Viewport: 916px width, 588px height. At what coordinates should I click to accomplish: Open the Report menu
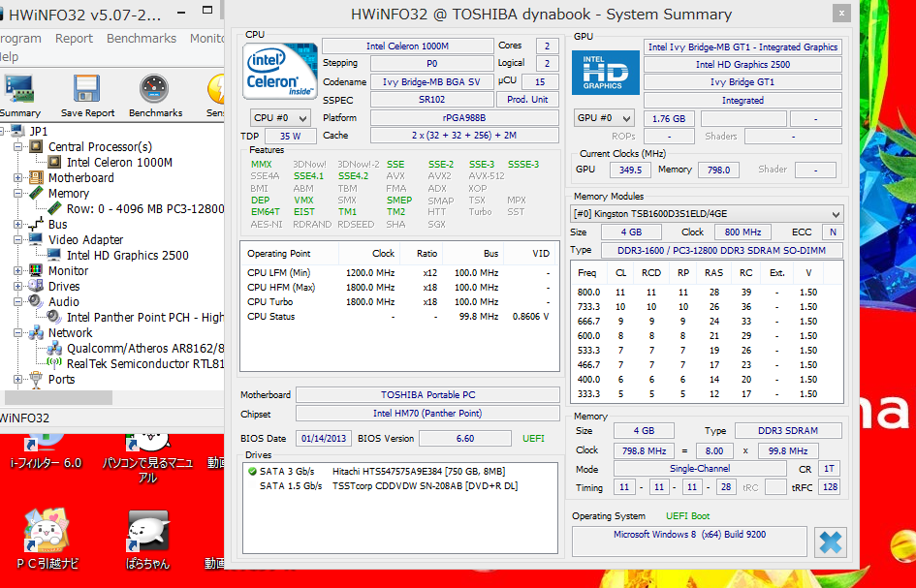74,39
